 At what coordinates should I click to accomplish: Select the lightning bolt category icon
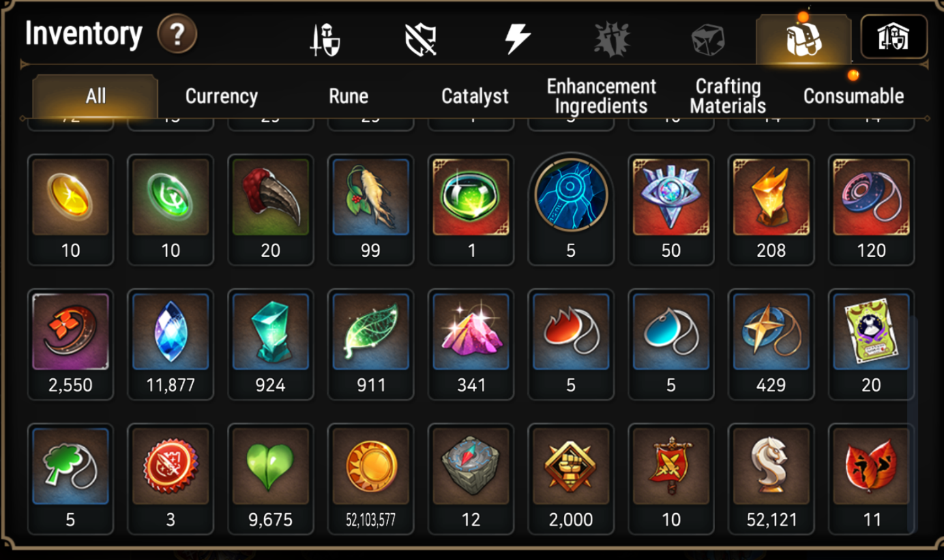tap(518, 38)
